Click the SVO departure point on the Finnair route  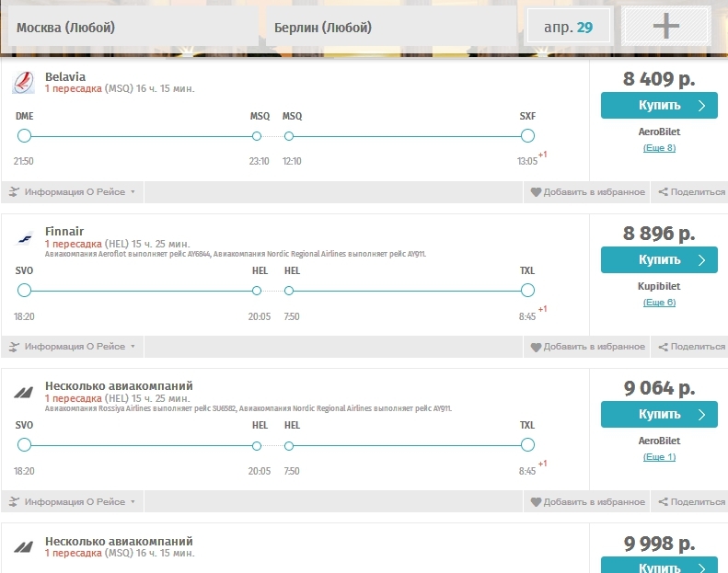click(x=24, y=291)
